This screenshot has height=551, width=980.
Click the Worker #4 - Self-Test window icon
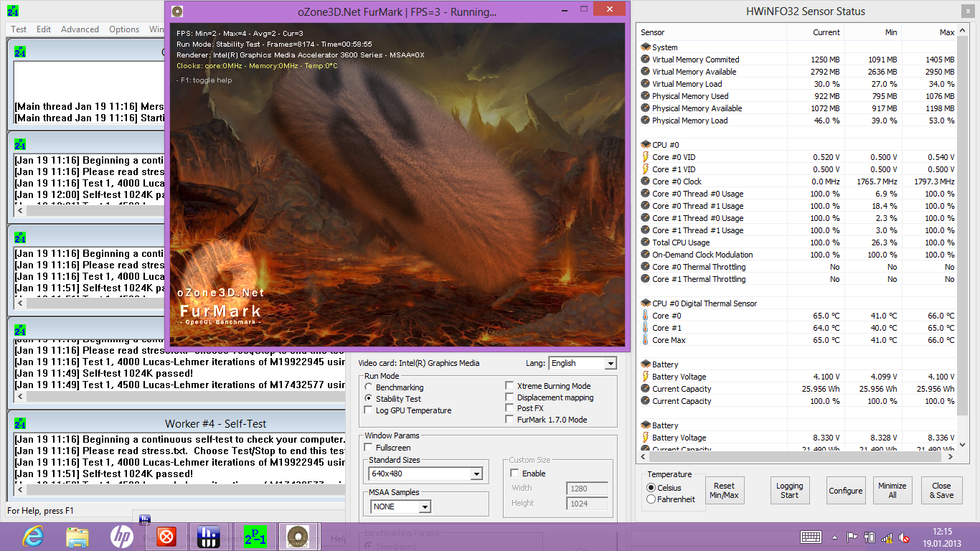pos(20,423)
